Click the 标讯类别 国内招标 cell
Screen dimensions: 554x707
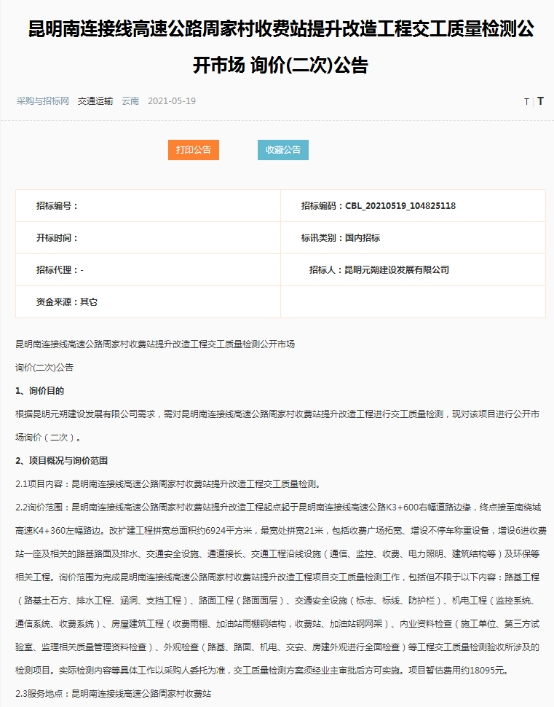[x=413, y=238]
